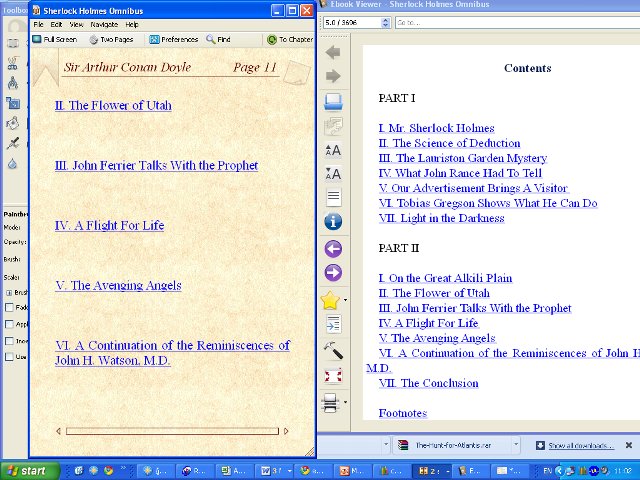Open the Word taskbar group dropdown arrow
The height and width of the screenshot is (480, 640).
[289, 471]
